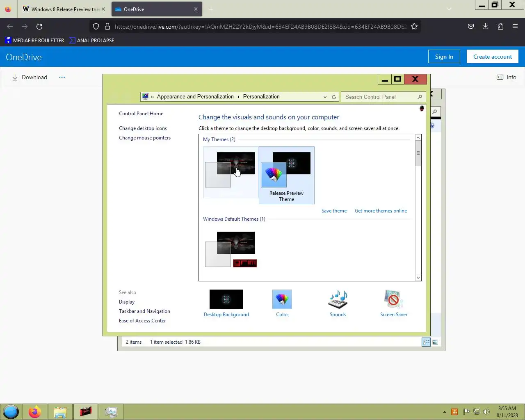Viewport: 525px width, 420px height.
Task: Click the themes list scroll up arrow
Action: [x=418, y=138]
